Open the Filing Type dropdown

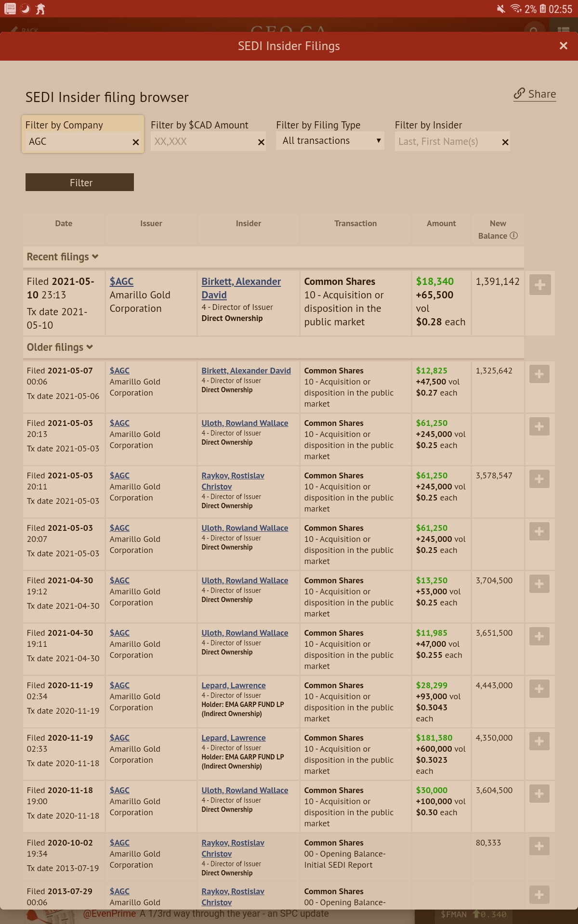330,141
